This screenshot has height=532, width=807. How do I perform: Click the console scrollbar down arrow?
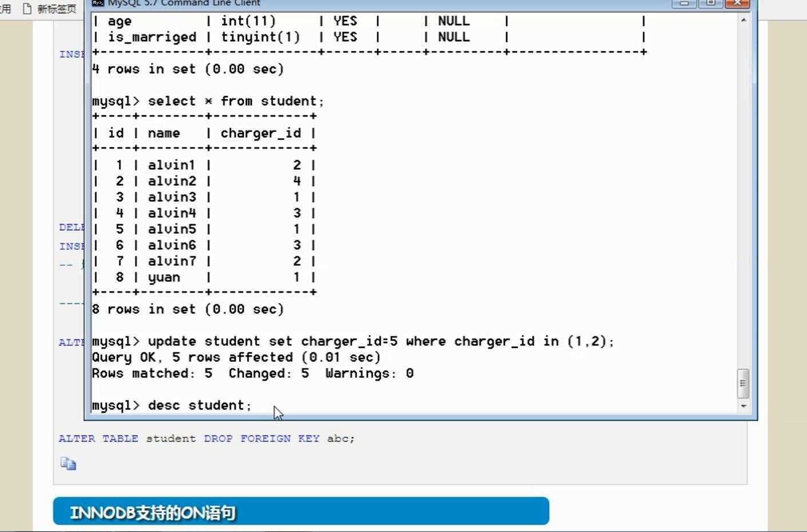[744, 406]
